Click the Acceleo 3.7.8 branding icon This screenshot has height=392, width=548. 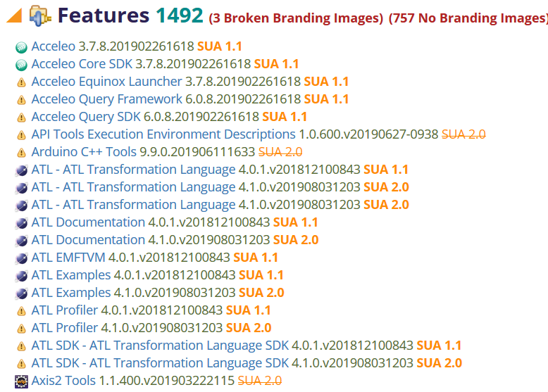click(21, 47)
